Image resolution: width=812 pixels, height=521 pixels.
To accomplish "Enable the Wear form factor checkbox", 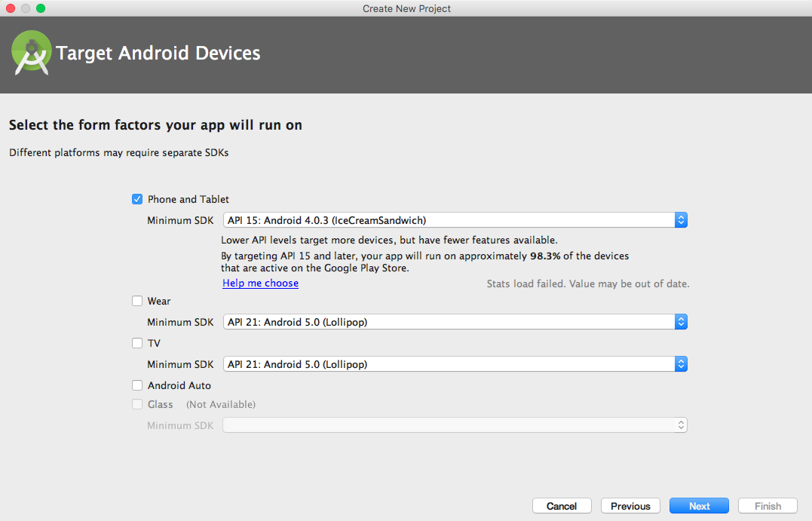I will point(137,301).
